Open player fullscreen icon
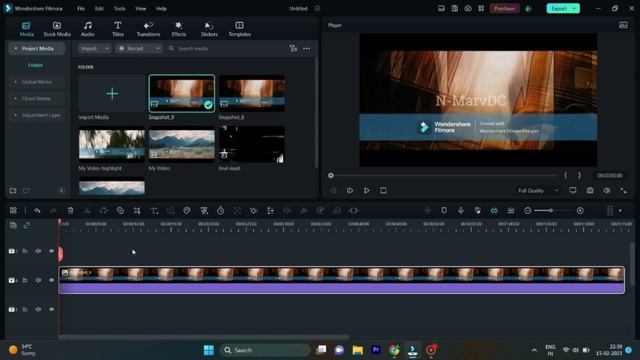The height and width of the screenshot is (360, 640). pyautogui.click(x=623, y=191)
